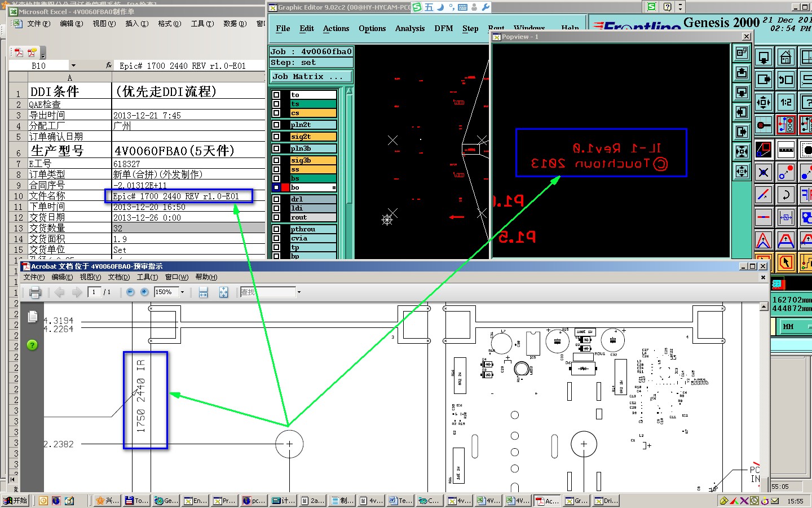Click the pan-down icon in narrow Genesis column
This screenshot has width=812, height=508.
point(742,92)
